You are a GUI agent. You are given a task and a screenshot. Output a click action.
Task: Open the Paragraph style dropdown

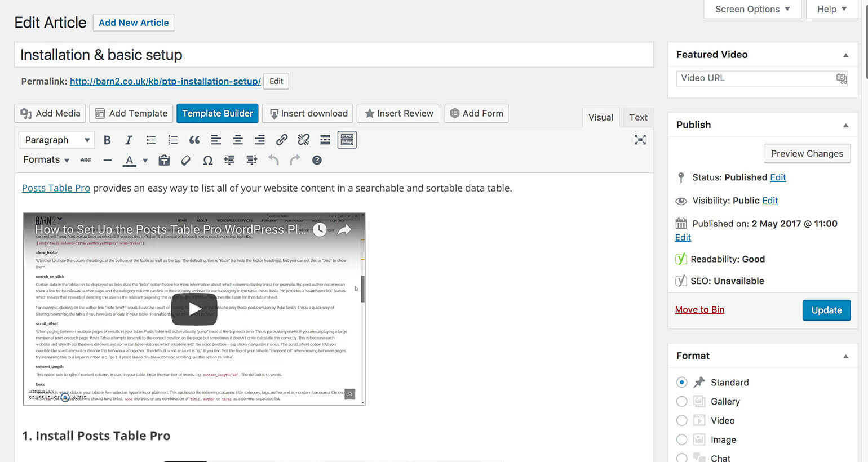click(56, 140)
